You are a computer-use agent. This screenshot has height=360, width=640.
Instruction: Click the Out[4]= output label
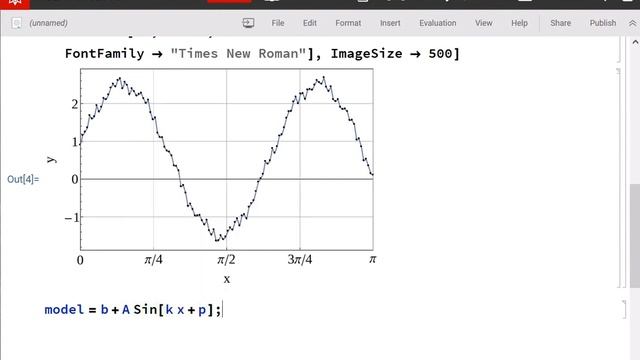click(x=23, y=179)
